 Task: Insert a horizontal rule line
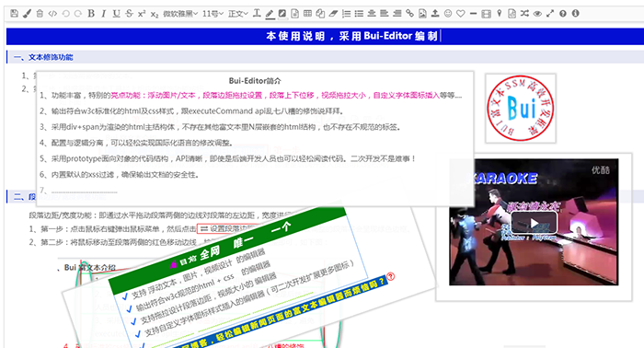point(473,14)
